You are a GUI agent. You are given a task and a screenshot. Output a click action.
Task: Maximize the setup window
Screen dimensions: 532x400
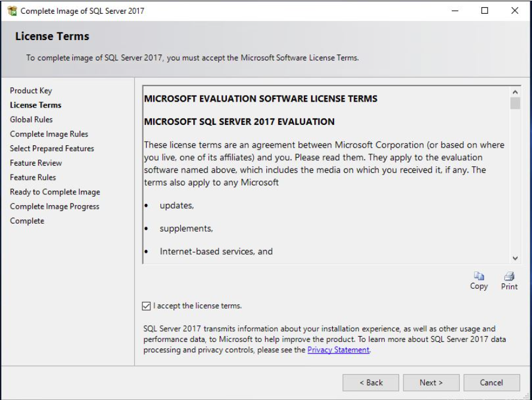[485, 11]
